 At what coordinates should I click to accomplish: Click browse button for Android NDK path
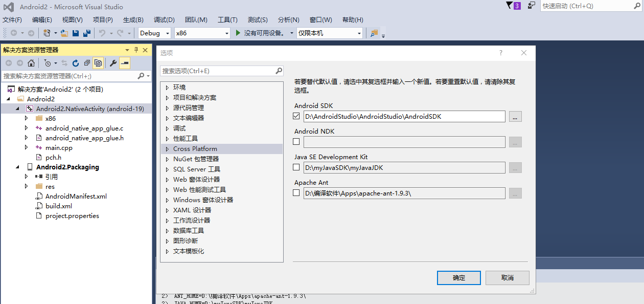pyautogui.click(x=515, y=142)
